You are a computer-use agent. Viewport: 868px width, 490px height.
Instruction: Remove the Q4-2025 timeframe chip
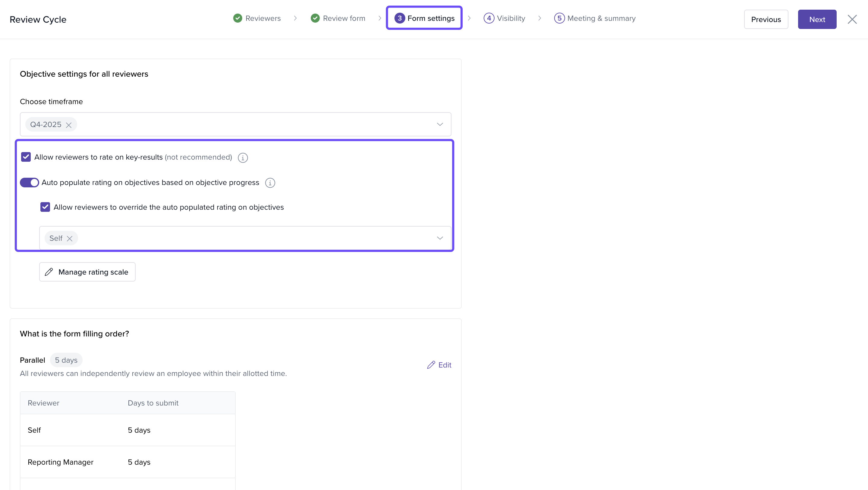click(69, 125)
